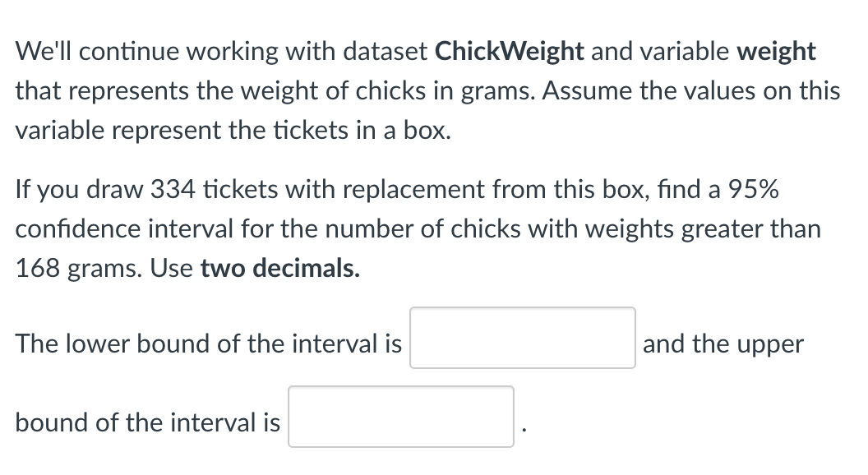Image resolution: width=868 pixels, height=475 pixels.
Task: Click the phrase and the upper
Action: pyautogui.click(x=723, y=344)
